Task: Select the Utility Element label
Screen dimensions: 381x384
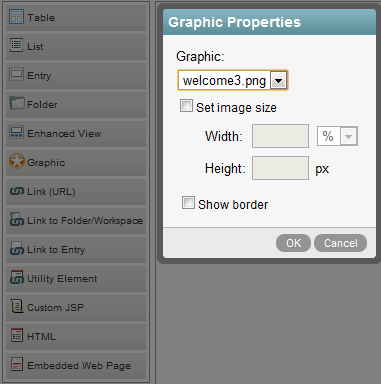Action: coord(62,279)
